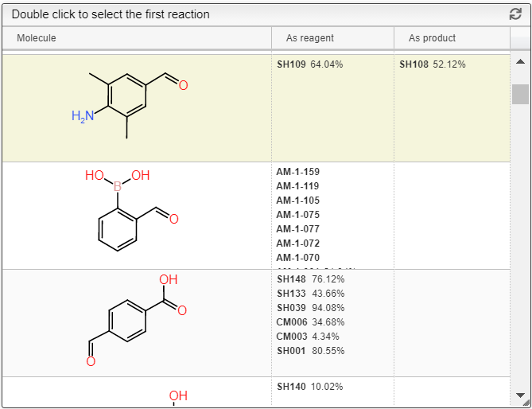Select reaction AM-1-105

tap(298, 201)
